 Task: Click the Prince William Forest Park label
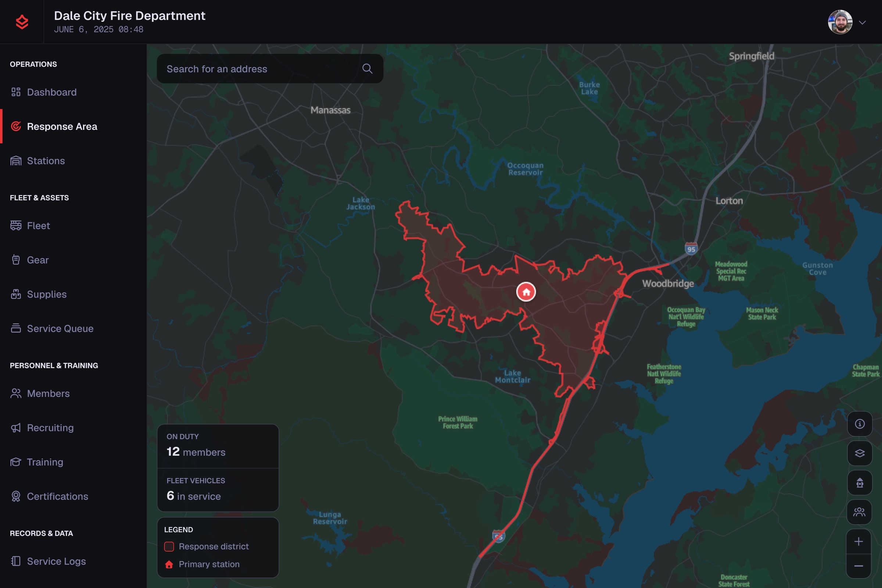pyautogui.click(x=458, y=423)
